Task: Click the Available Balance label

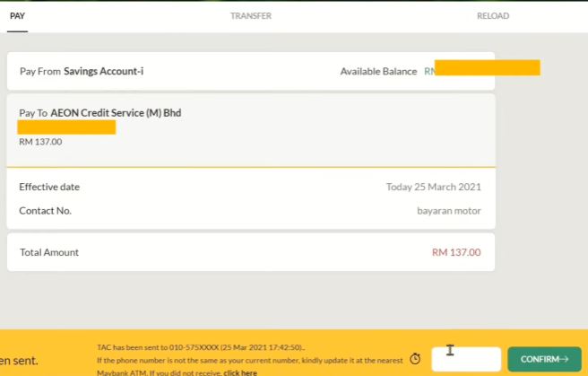Action: 378,71
